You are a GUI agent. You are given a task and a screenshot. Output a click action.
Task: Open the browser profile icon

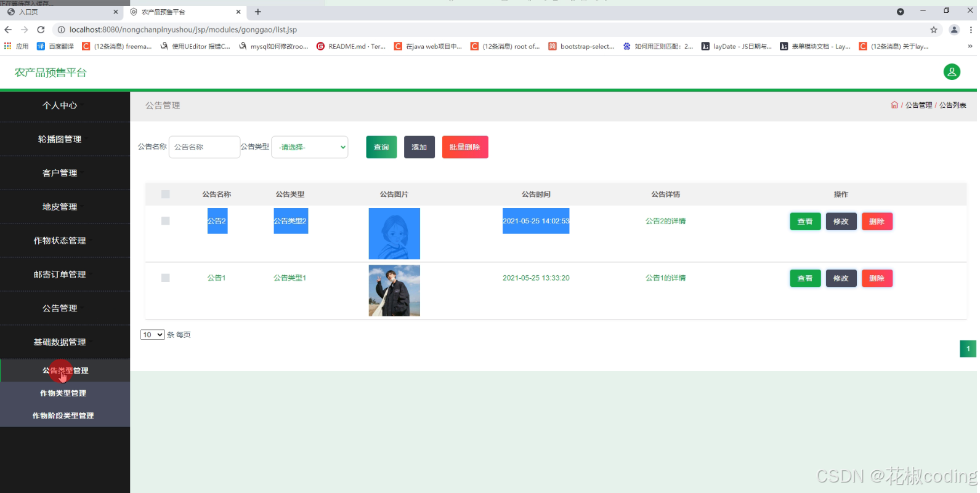pyautogui.click(x=954, y=30)
